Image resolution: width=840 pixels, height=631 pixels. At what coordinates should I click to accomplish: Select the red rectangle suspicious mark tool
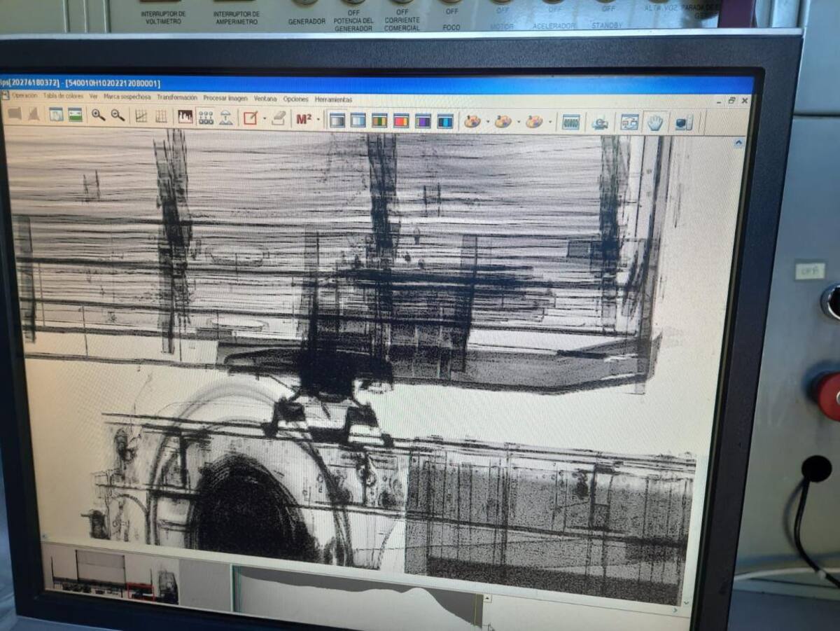(x=250, y=118)
